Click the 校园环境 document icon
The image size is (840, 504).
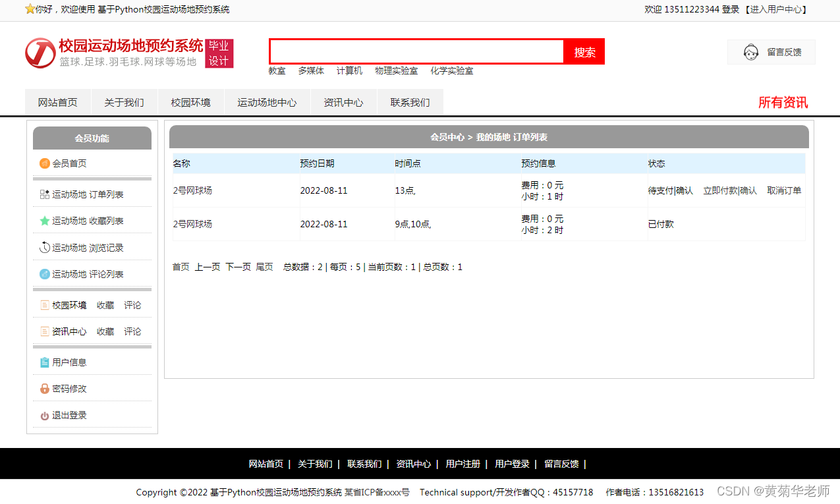pyautogui.click(x=45, y=305)
